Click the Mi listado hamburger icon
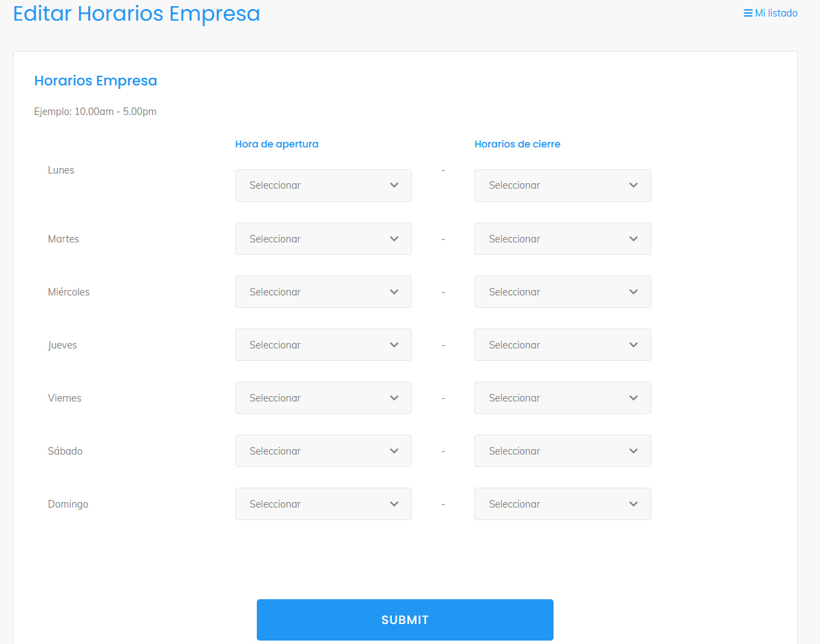The image size is (820, 644). coord(748,13)
